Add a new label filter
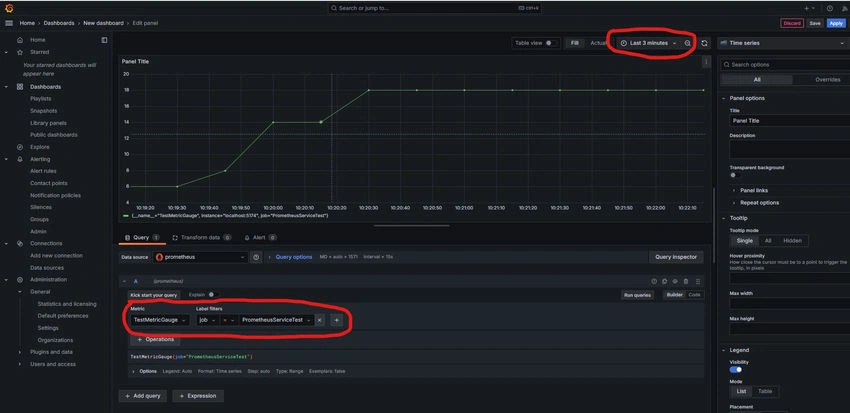This screenshot has width=850, height=413. pyautogui.click(x=337, y=320)
